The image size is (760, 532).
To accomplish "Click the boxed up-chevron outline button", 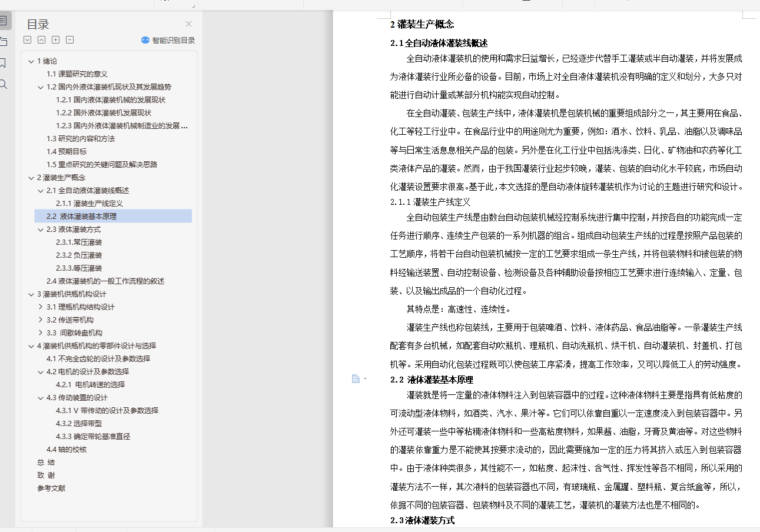I will point(41,40).
